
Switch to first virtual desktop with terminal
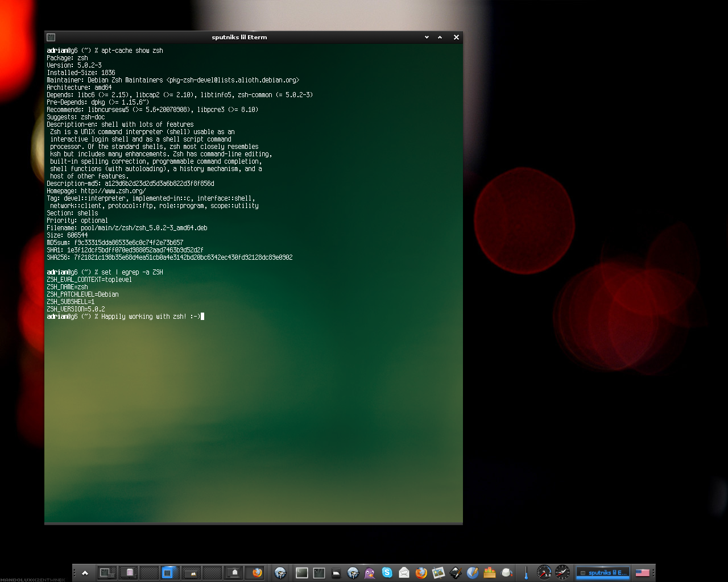click(107, 573)
